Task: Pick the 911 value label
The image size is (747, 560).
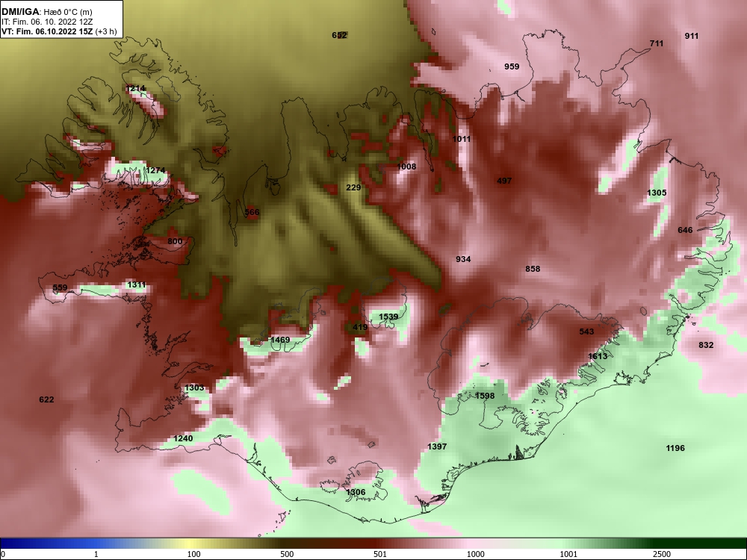Action: tap(692, 36)
